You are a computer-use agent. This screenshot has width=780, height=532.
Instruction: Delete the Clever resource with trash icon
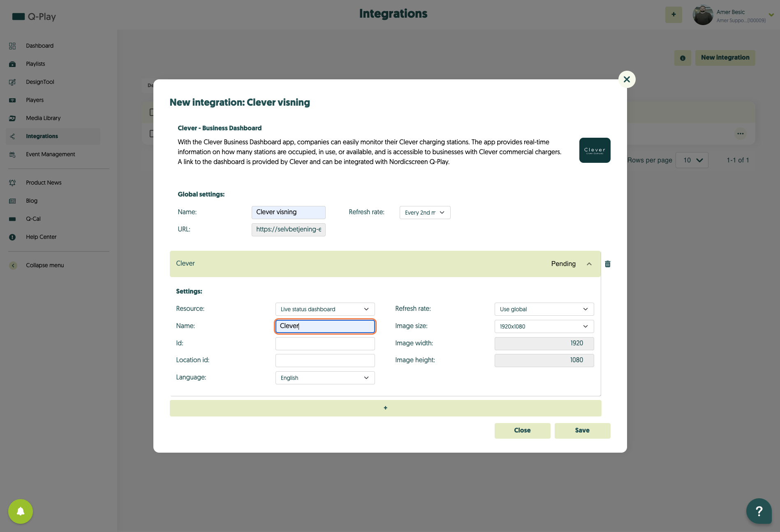click(x=607, y=264)
